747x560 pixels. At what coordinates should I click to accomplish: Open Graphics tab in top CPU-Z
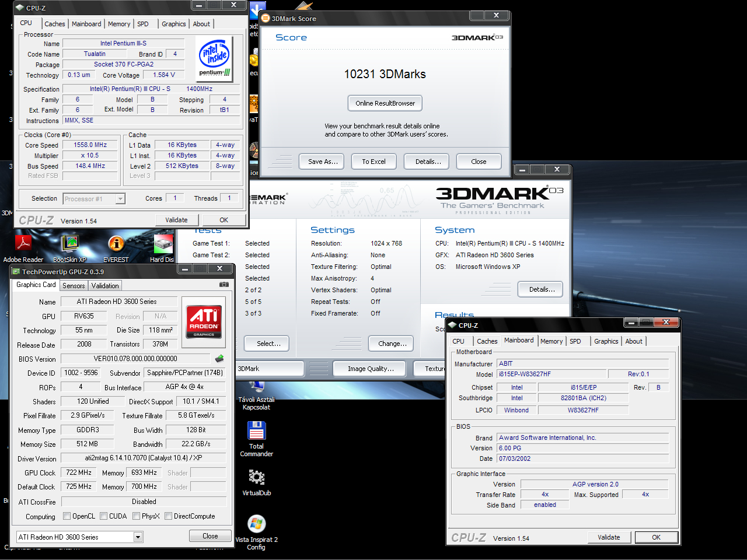(x=174, y=24)
